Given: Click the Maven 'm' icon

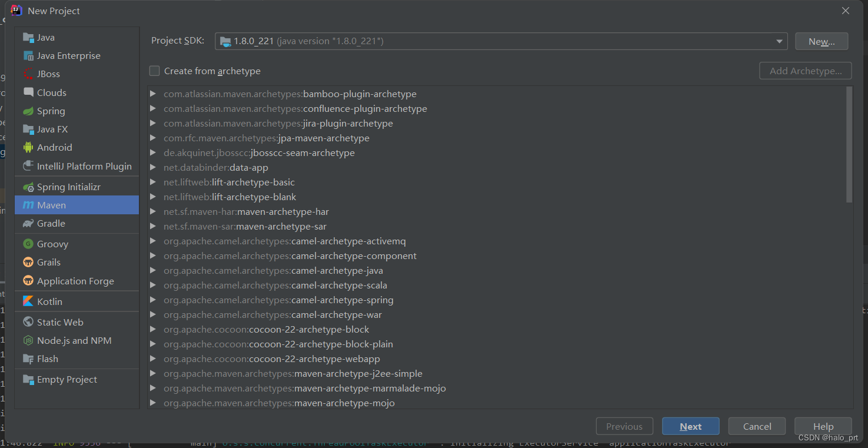Looking at the screenshot, I should pyautogui.click(x=28, y=205).
